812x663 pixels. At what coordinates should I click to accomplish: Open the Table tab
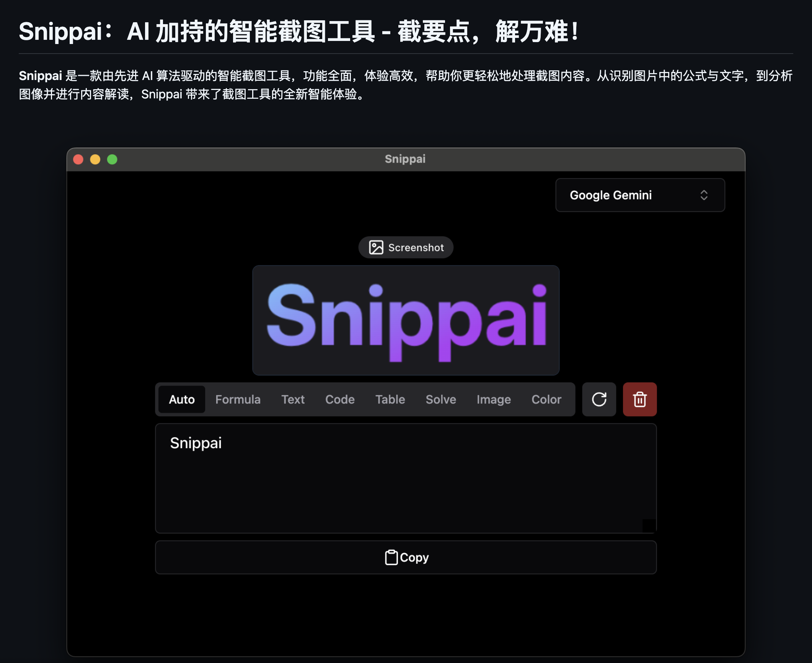point(390,399)
